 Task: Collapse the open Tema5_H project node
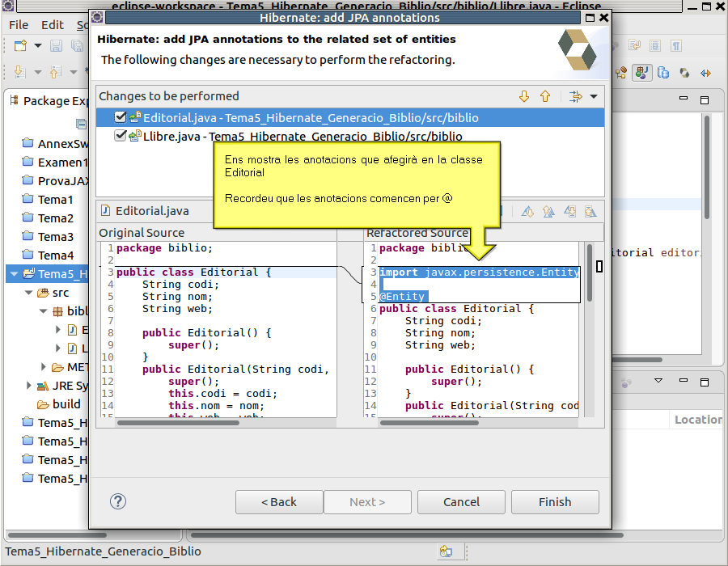coord(14,274)
